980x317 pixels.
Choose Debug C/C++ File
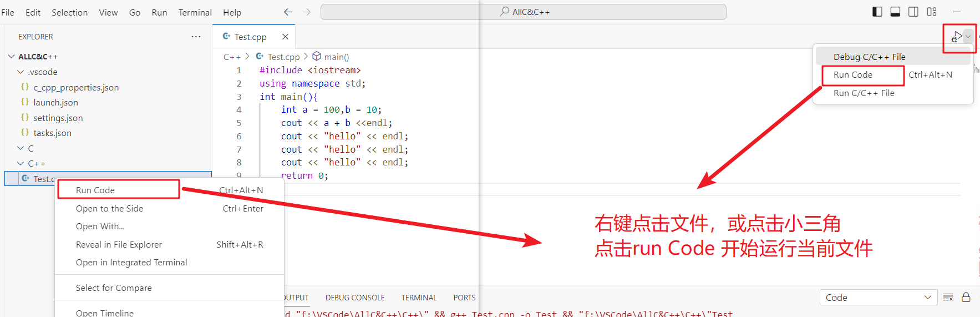893,57
